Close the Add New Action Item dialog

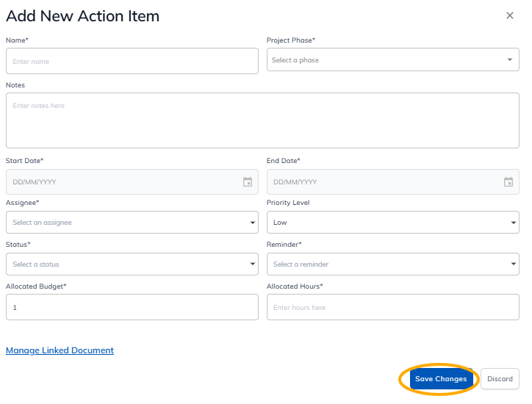pos(510,15)
